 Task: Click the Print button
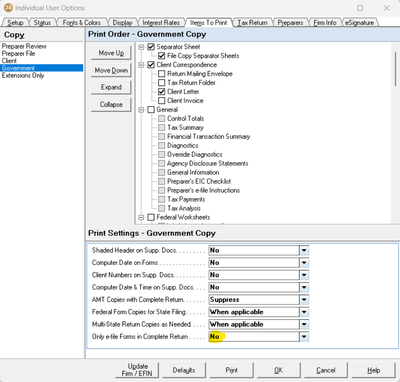coord(231,370)
